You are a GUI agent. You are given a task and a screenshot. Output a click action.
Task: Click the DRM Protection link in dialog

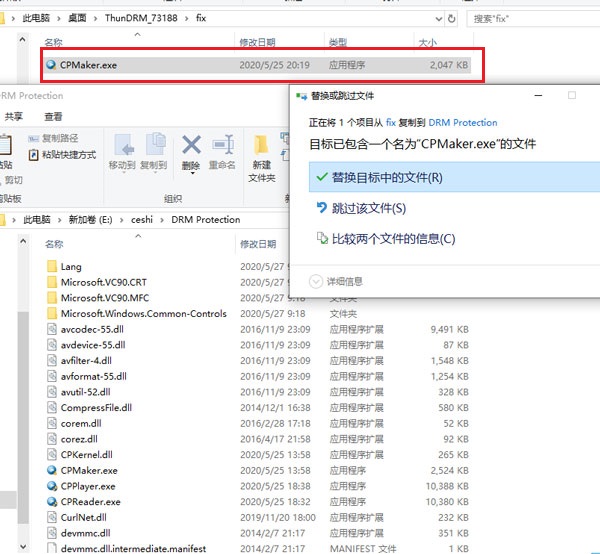tap(462, 122)
